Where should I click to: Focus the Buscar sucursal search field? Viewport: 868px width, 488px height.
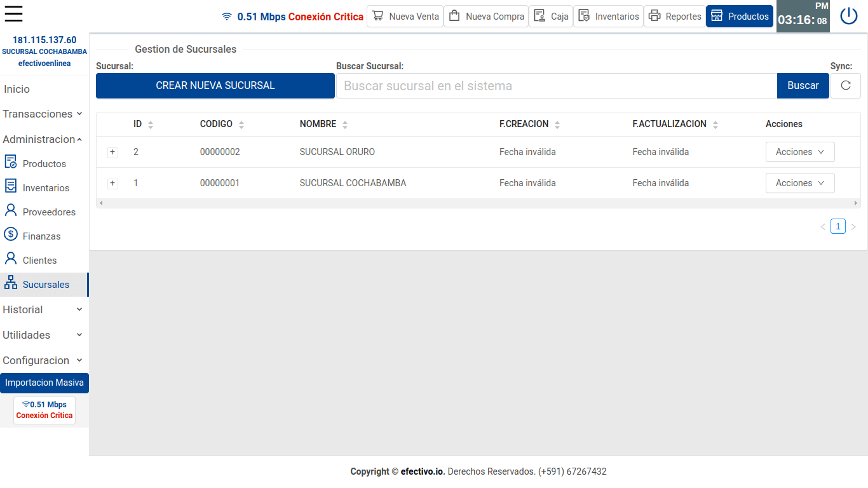556,86
